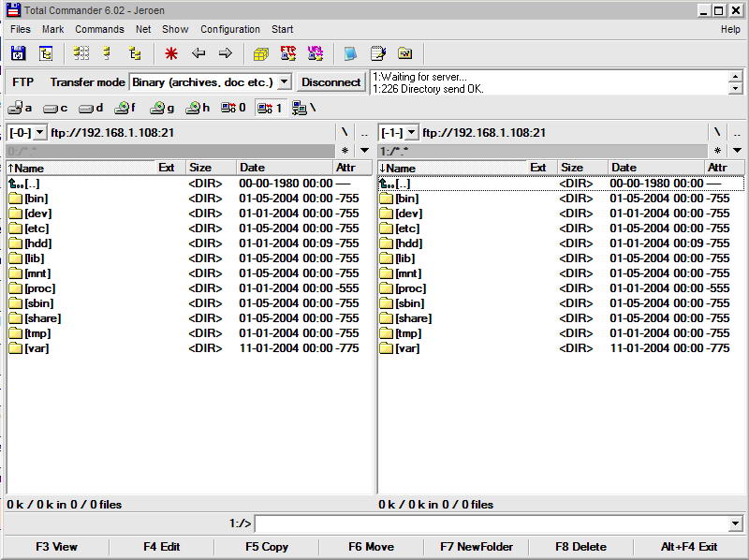Select FTP connection drive 0
Screen dimensions: 749x560
coord(233,108)
